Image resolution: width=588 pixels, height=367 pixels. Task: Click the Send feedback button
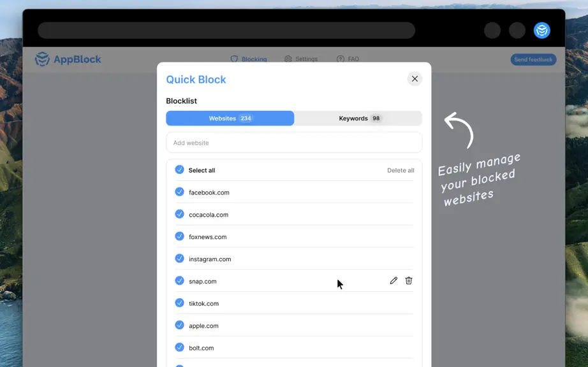pos(533,59)
